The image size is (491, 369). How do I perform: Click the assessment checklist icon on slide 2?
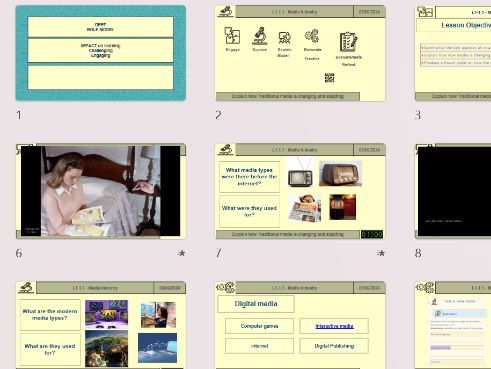coord(348,42)
